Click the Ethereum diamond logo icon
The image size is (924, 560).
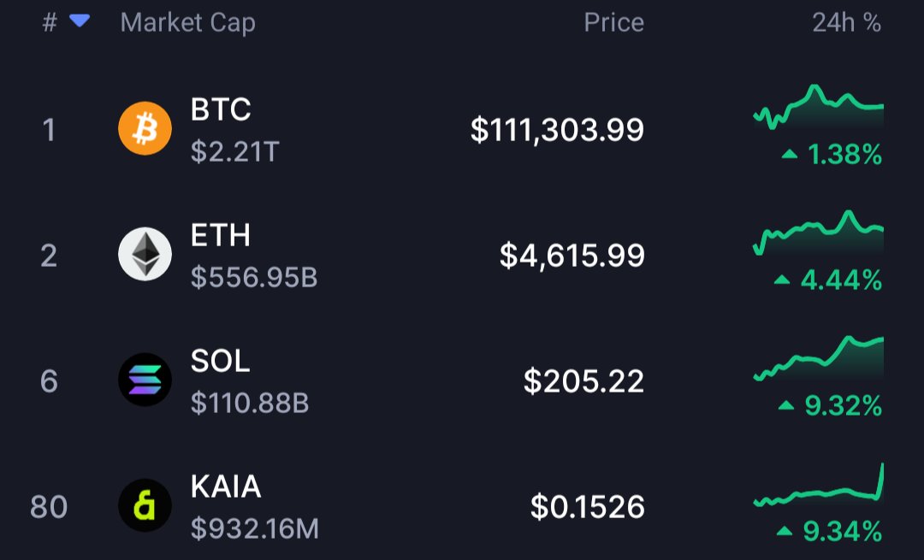[x=145, y=254]
